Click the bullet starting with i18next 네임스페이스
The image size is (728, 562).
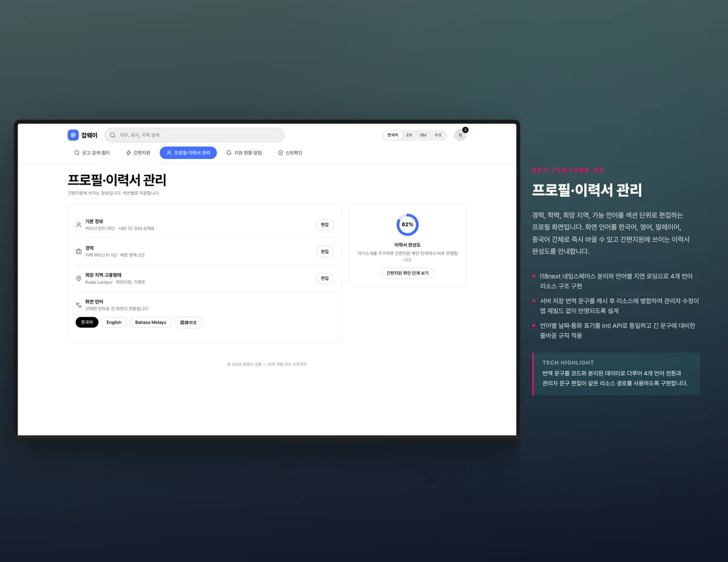(x=616, y=281)
